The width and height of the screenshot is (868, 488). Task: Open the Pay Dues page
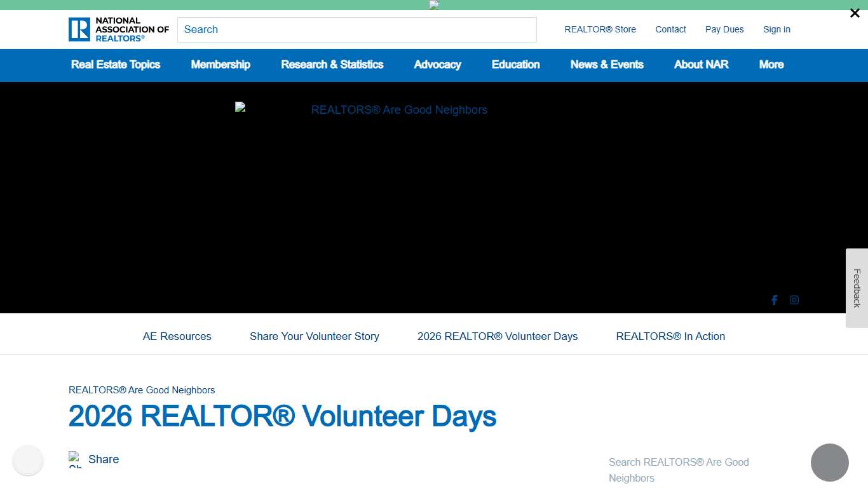tap(724, 29)
